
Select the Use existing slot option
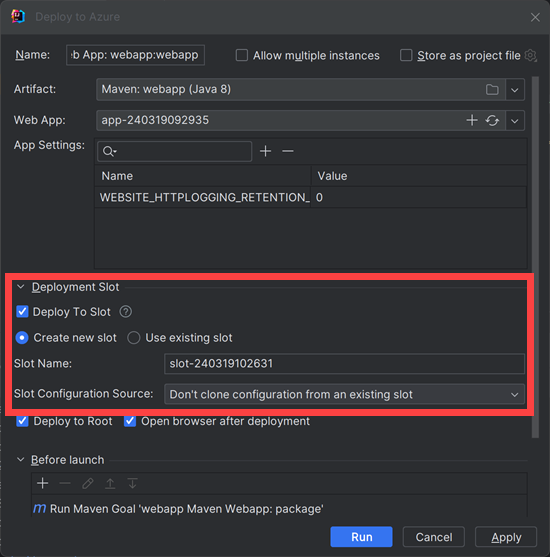(134, 338)
